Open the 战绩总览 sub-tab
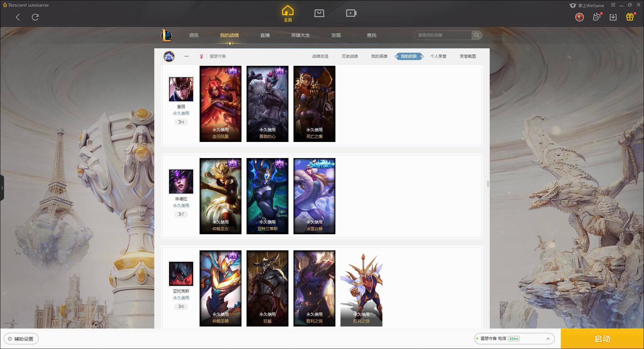 [320, 56]
